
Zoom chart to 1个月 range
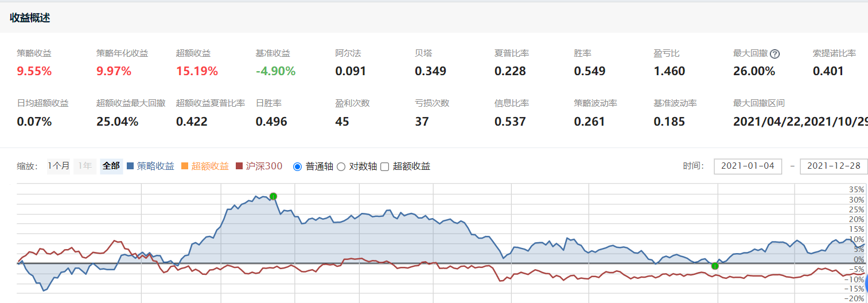click(59, 166)
